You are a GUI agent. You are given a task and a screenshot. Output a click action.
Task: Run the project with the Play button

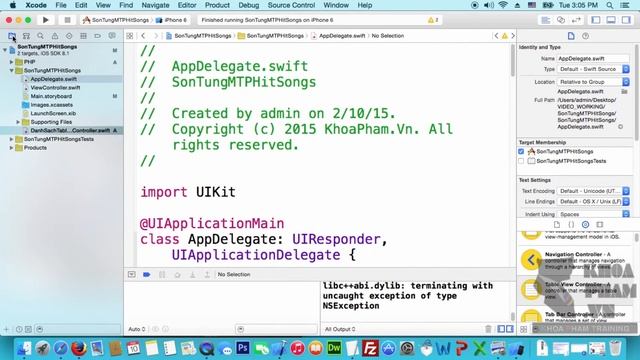click(x=45, y=20)
